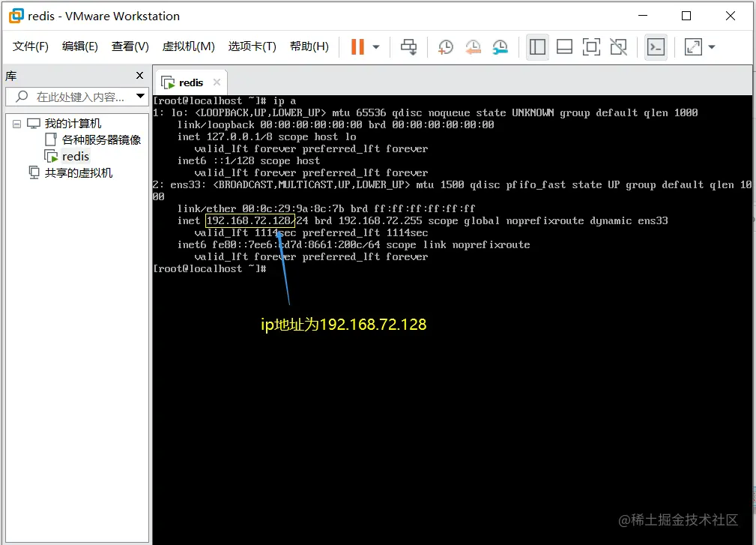Click the 'ip a' command text in the console
This screenshot has width=756, height=545.
click(285, 100)
